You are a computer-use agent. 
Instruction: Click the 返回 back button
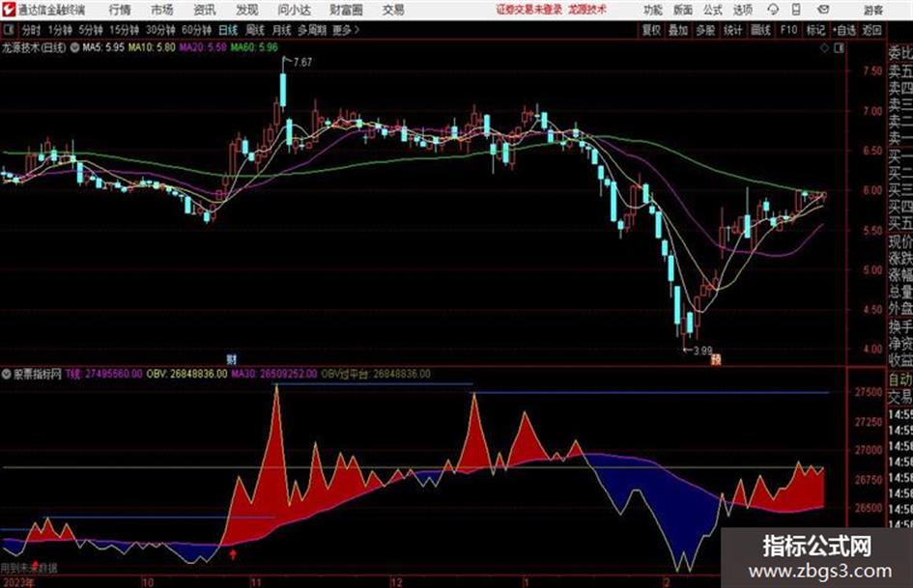pos(871,30)
